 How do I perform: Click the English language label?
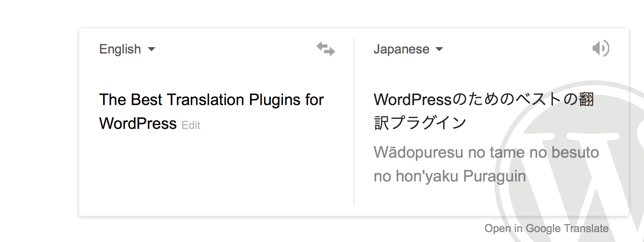point(119,49)
